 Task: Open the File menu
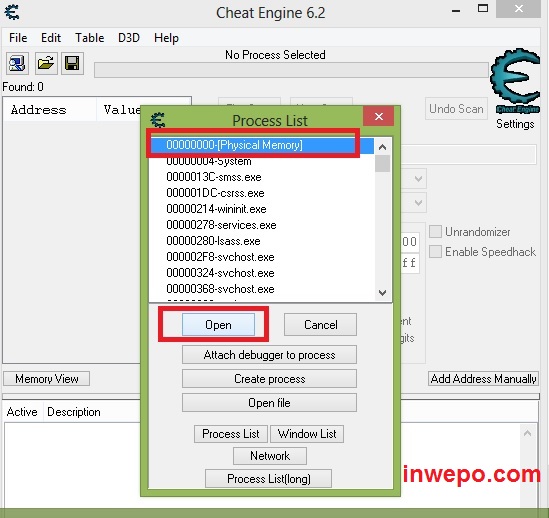[x=18, y=38]
